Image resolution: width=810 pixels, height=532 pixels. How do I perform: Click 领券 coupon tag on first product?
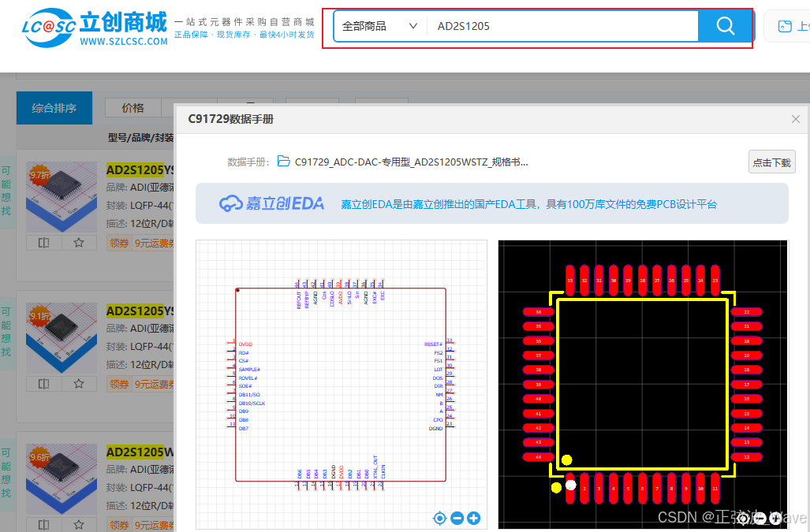[119, 243]
